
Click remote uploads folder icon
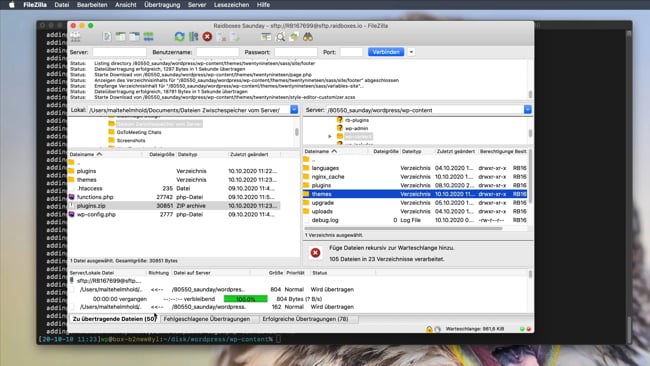point(306,211)
